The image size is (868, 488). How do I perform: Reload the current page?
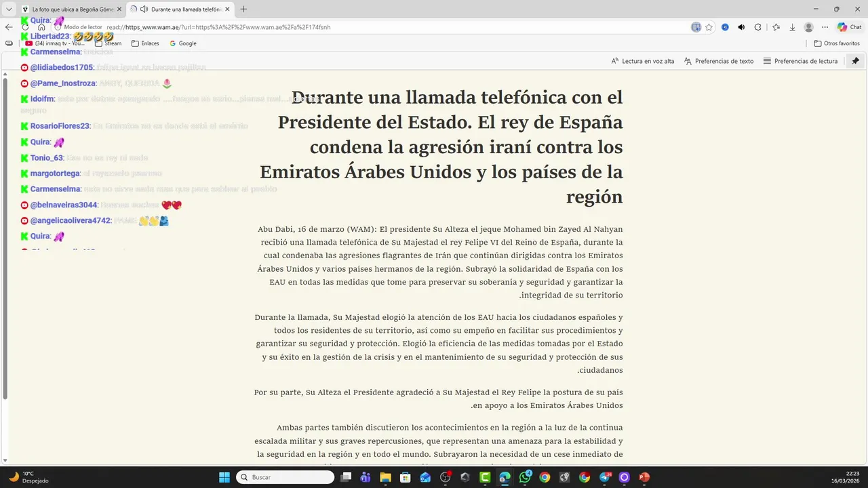[x=25, y=27]
